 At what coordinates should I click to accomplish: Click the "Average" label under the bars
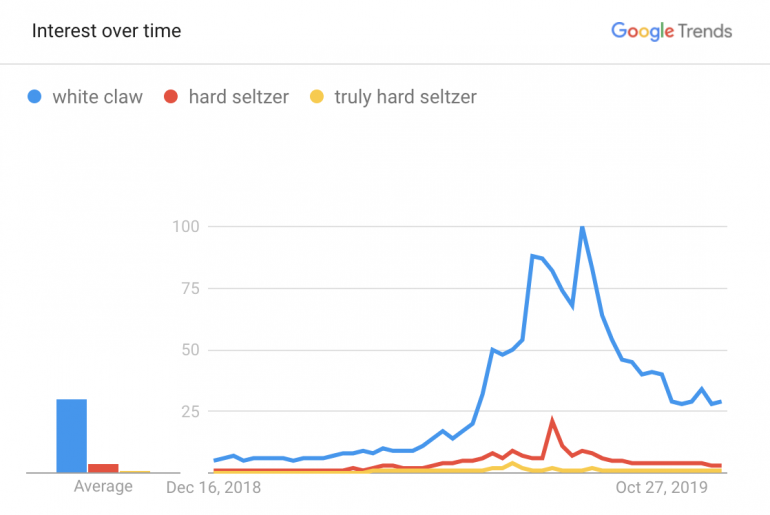[x=103, y=487]
